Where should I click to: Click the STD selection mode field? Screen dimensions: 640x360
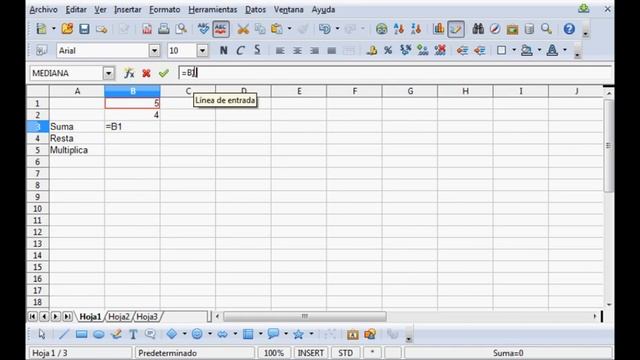[x=345, y=353]
